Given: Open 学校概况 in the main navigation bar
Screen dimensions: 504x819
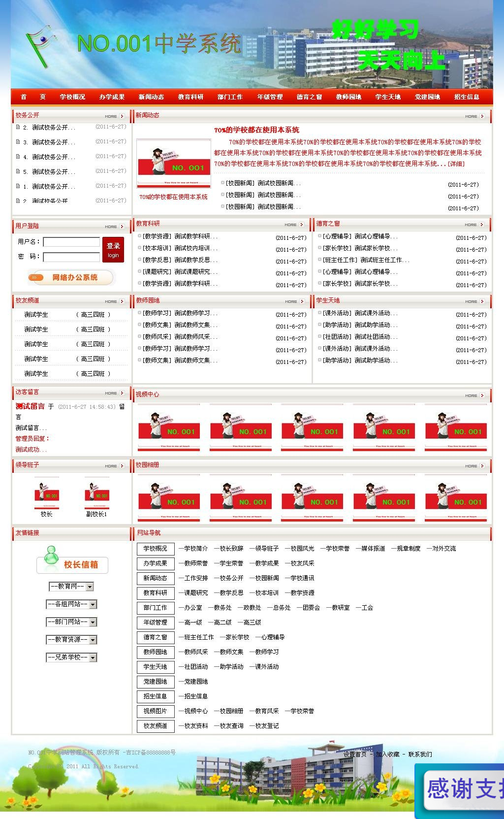Looking at the screenshot, I should pos(72,97).
